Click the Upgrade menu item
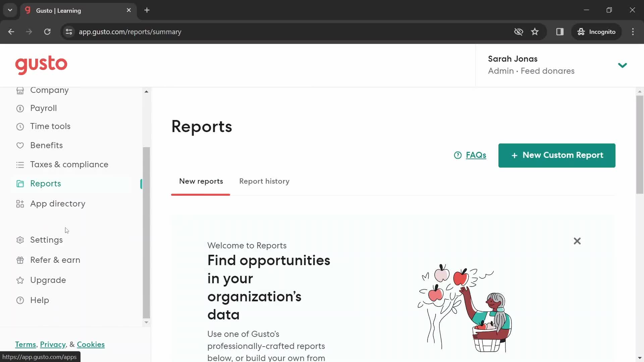 click(x=48, y=280)
